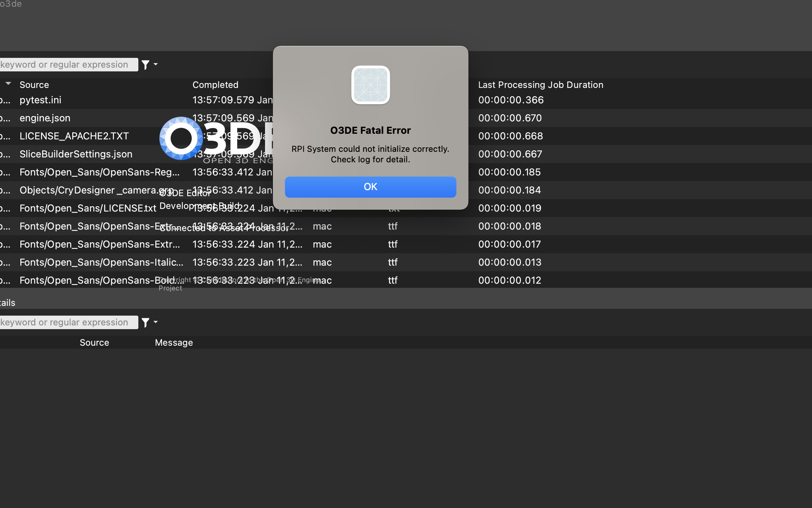Image resolution: width=812 pixels, height=508 pixels.
Task: Click the status icon beside LICENSE_APACHE2.TXT
Action: 5,136
